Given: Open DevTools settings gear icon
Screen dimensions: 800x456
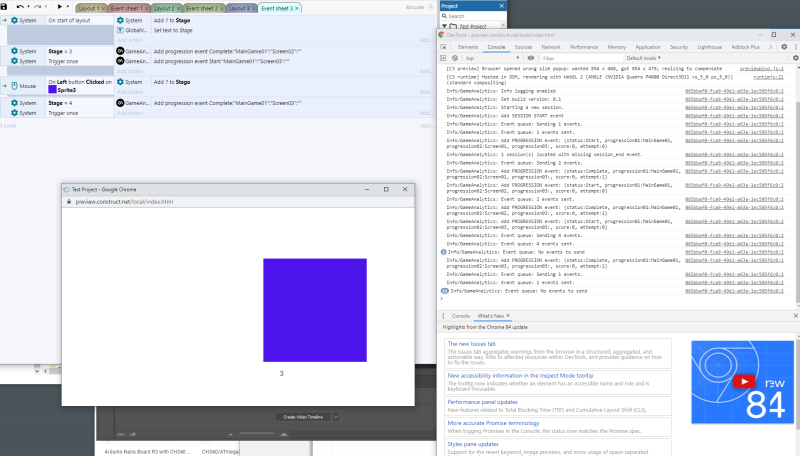Looking at the screenshot, I should (784, 47).
